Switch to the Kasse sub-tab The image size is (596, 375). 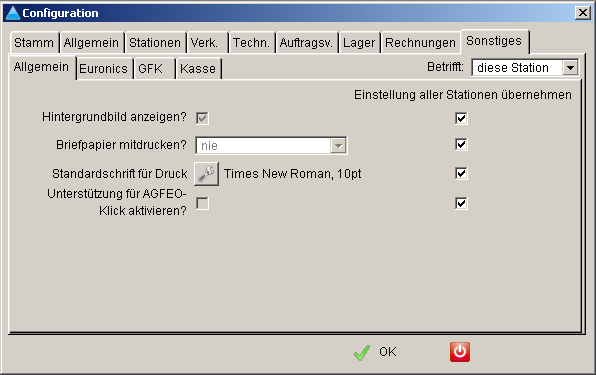pyautogui.click(x=198, y=69)
